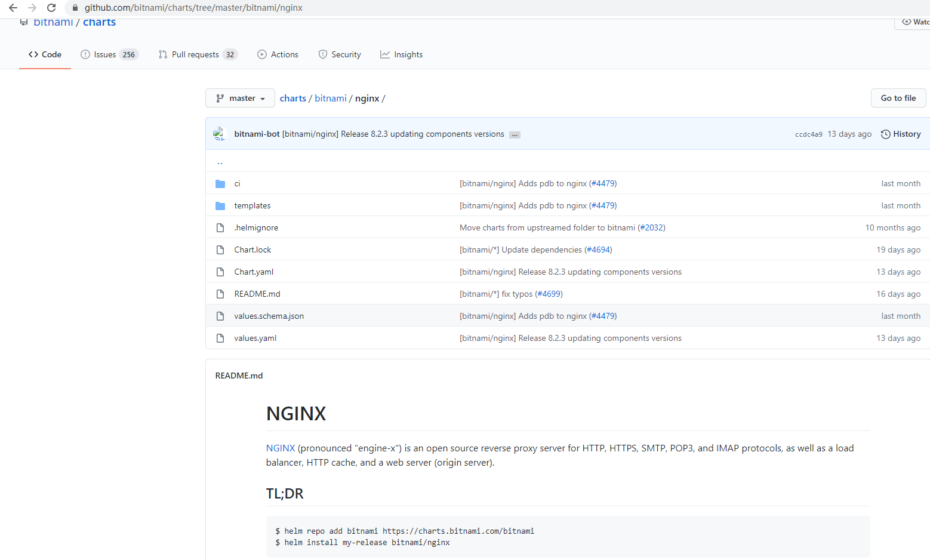Open the Insights tab
The image size is (930, 560).
click(x=401, y=54)
